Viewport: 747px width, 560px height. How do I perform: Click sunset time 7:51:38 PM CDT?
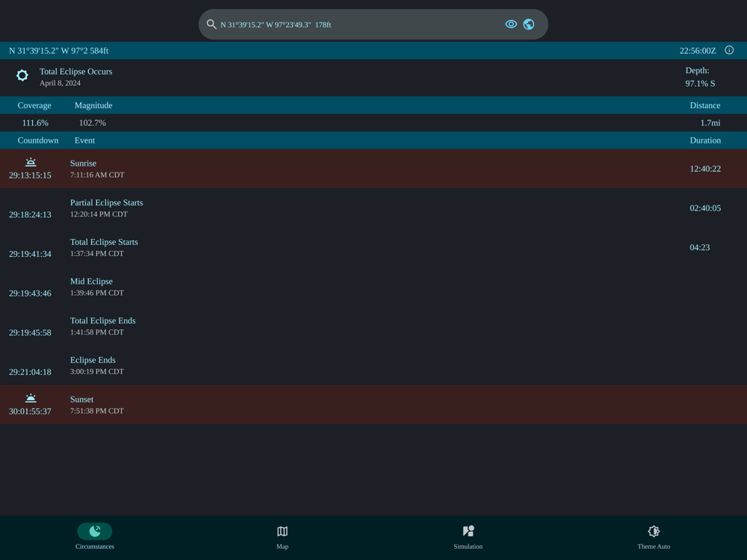click(x=96, y=411)
